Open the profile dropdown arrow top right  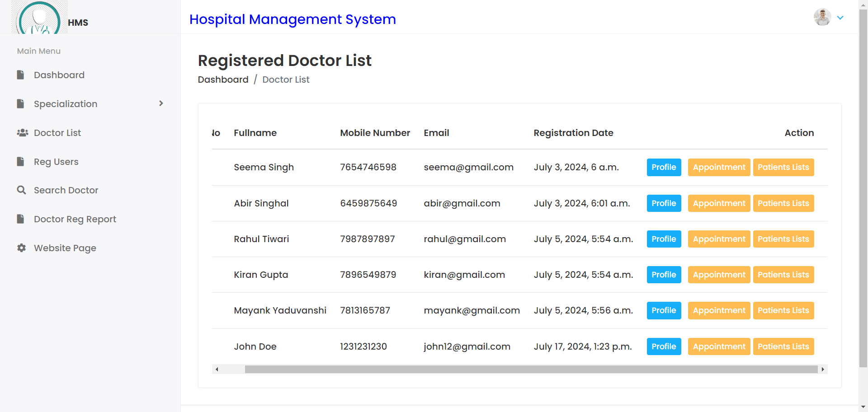[x=841, y=18]
